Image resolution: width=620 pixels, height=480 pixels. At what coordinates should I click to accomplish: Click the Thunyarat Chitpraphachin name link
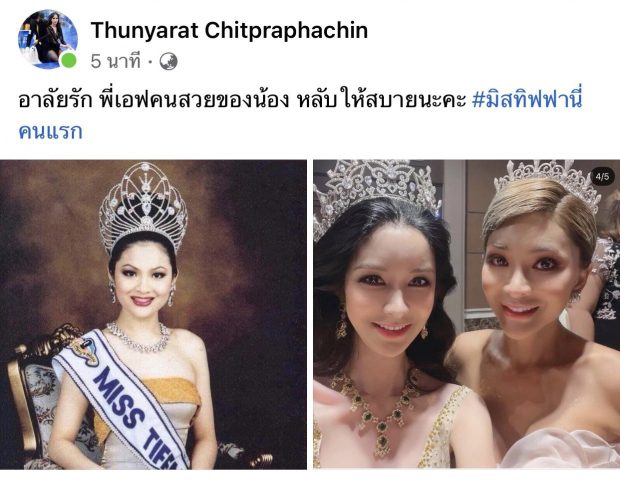pyautogui.click(x=229, y=30)
